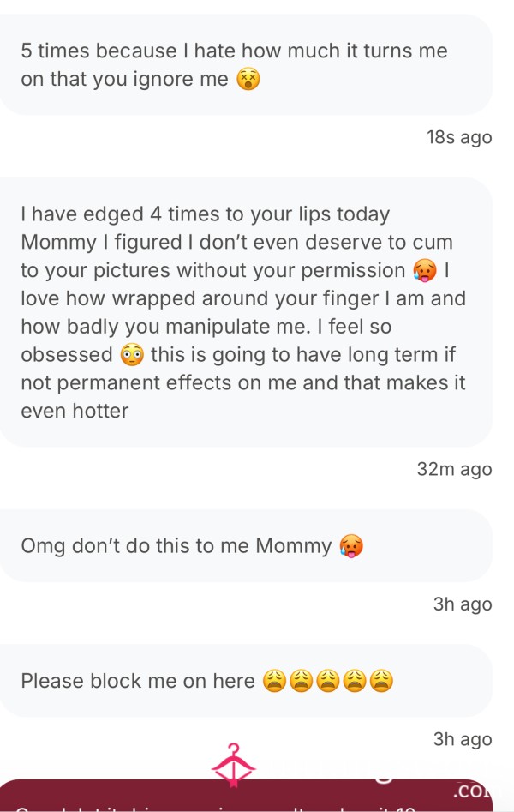Open the long message ending 'even hotter'

click(x=246, y=312)
